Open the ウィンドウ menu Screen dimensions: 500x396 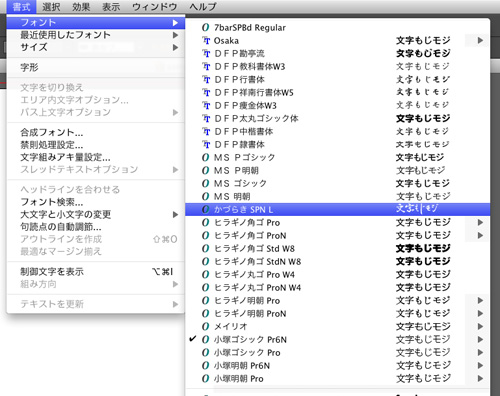(154, 7)
